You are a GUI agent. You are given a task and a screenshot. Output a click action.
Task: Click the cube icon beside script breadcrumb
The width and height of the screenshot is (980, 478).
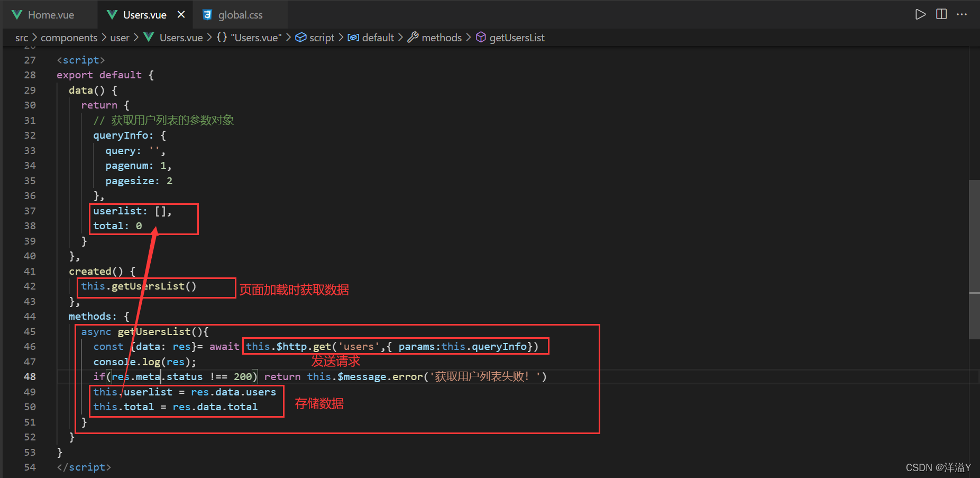pos(300,37)
